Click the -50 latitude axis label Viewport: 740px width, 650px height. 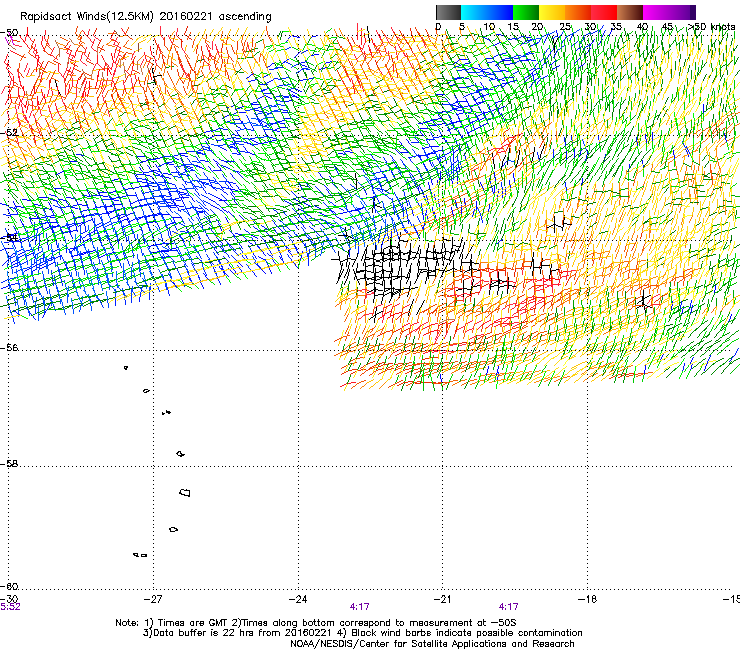click(x=9, y=33)
